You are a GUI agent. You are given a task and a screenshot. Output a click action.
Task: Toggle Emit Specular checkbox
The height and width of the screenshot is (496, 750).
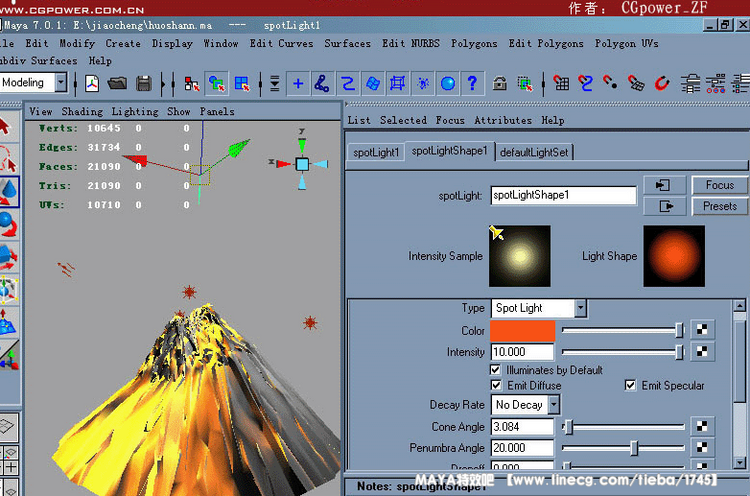630,385
